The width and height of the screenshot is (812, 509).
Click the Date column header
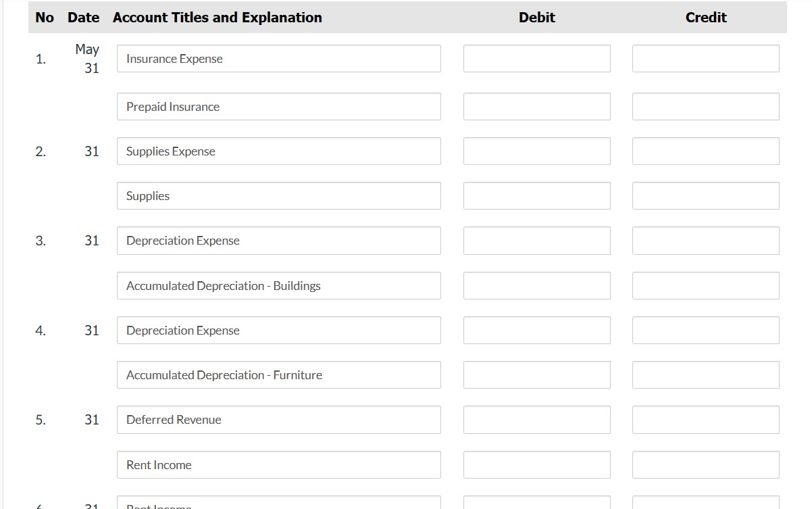pos(83,18)
